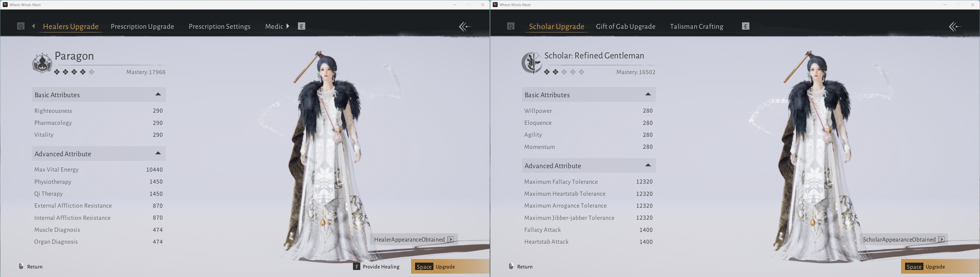Click the back arrow icon in Healers window
Screen dimensions: 980x277
(x=465, y=26)
